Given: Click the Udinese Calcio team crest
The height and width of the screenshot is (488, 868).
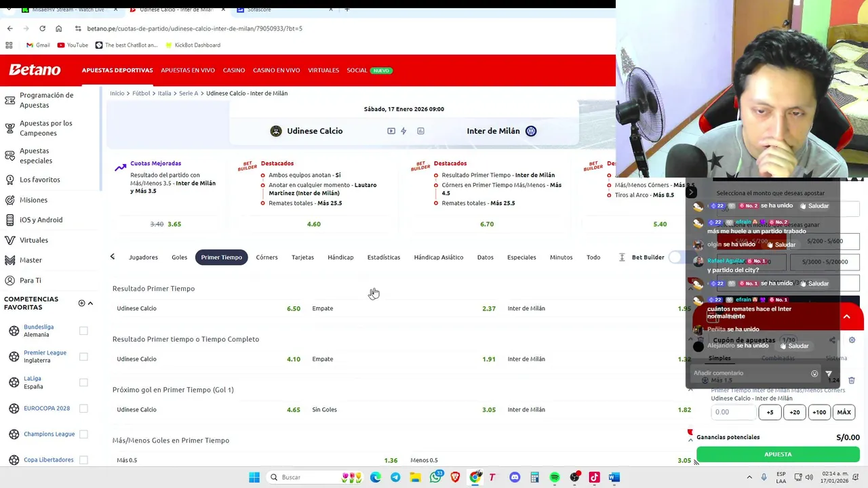Looking at the screenshot, I should pyautogui.click(x=276, y=131).
